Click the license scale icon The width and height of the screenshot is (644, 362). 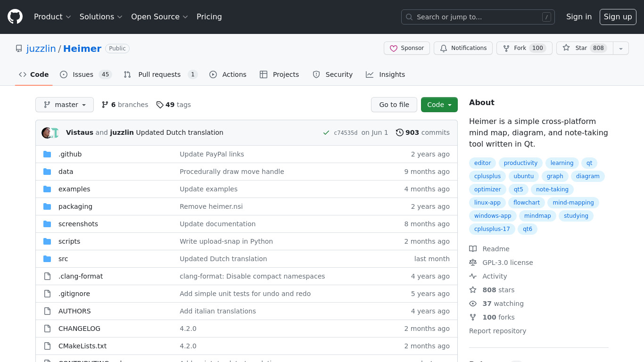coord(473,263)
